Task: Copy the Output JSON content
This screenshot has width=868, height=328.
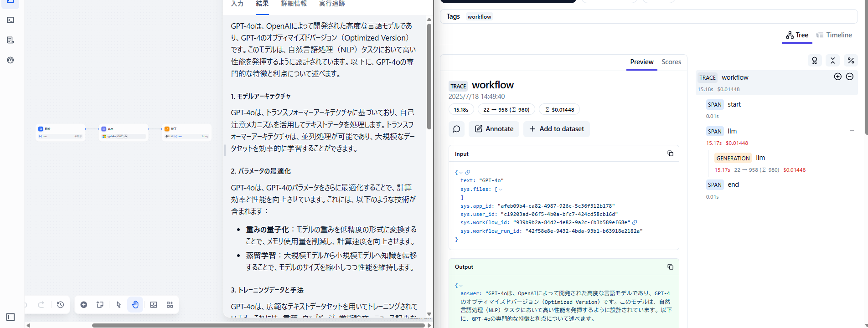Action: (670, 267)
